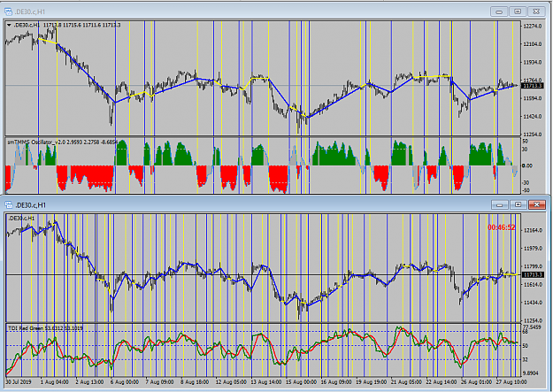Click the 11594.0 price level on upper scale

(x=533, y=98)
